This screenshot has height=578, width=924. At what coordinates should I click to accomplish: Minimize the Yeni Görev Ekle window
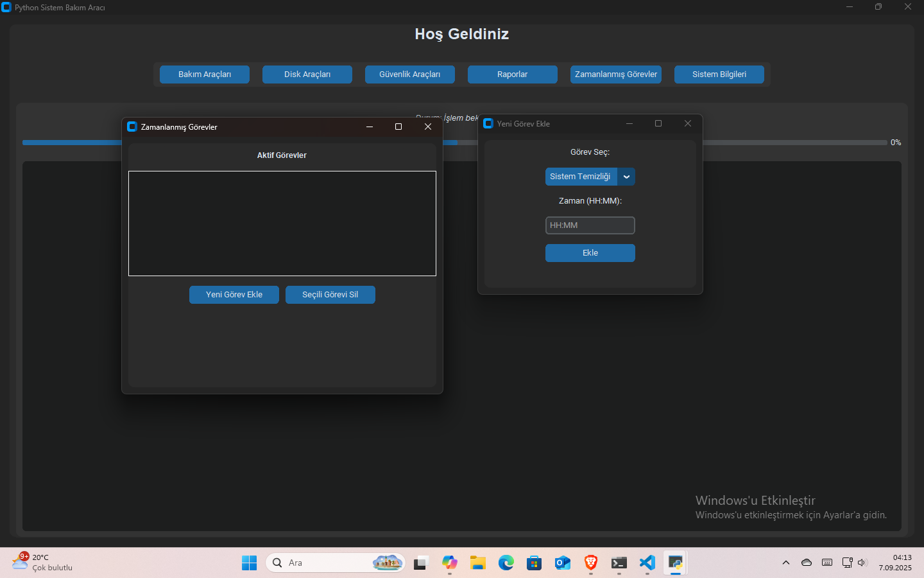(629, 123)
